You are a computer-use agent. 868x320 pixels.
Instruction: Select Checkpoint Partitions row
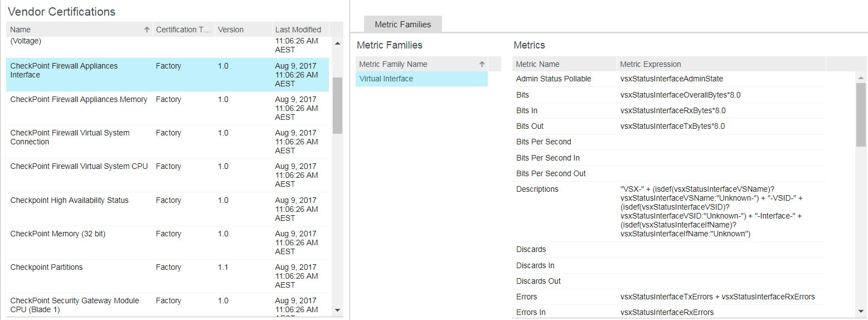pyautogui.click(x=167, y=276)
